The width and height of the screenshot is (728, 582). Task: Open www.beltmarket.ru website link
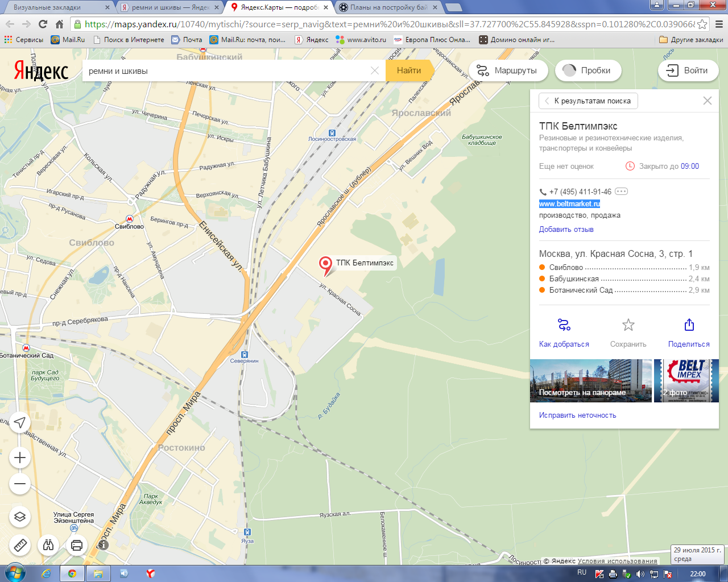(x=569, y=203)
